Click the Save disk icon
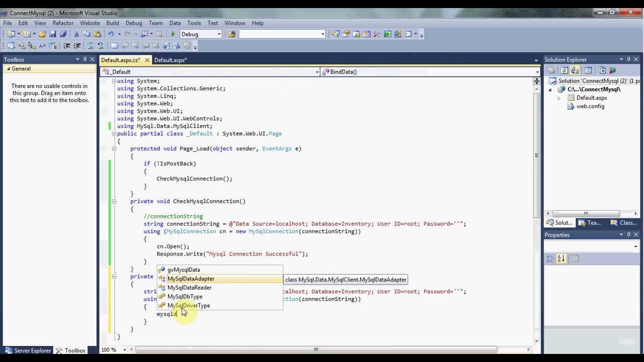This screenshot has height=362, width=644. click(x=53, y=34)
